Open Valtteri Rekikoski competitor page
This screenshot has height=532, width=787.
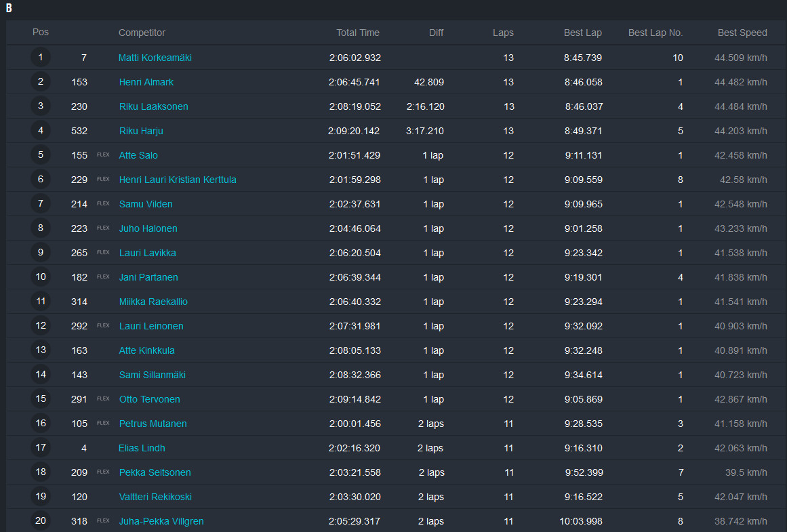155,497
